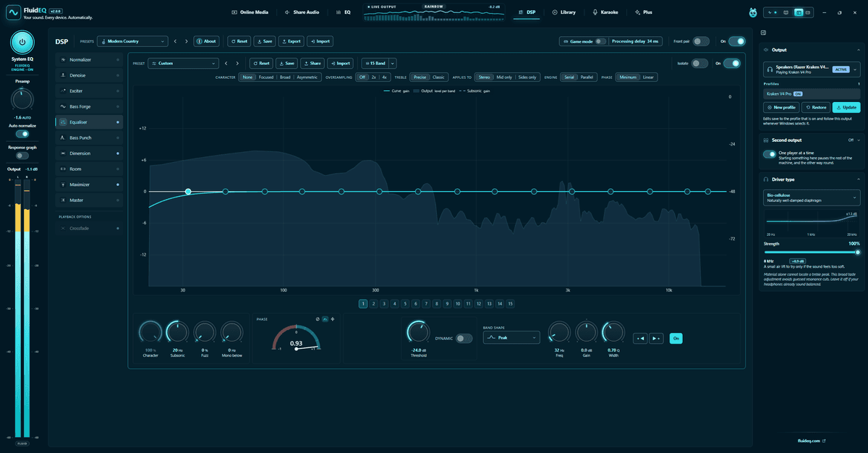Expand the Band Shape Peak dropdown
The image size is (868, 453).
tap(511, 337)
